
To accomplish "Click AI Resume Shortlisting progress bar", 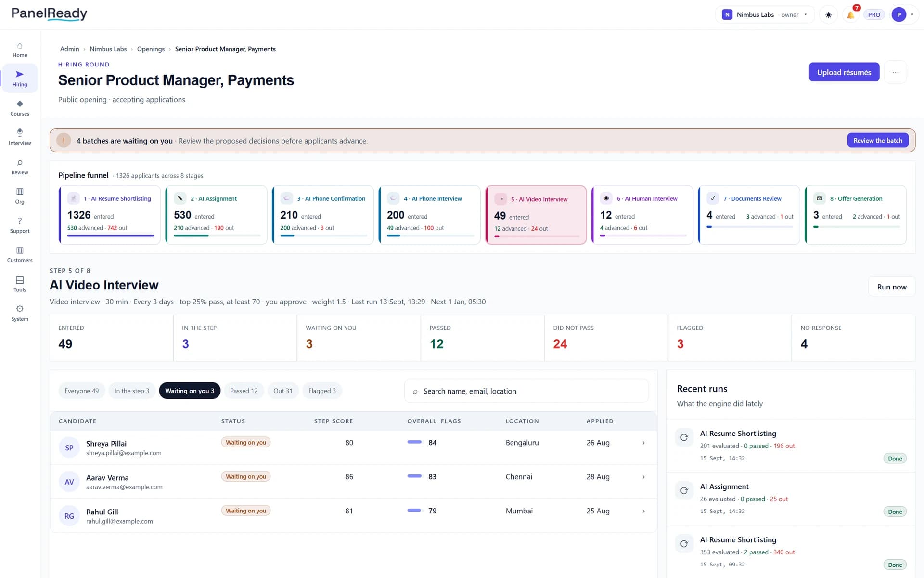I will click(110, 236).
